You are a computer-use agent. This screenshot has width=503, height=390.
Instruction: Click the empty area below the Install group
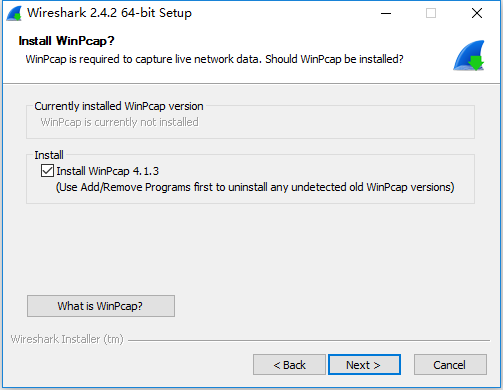pos(250,248)
